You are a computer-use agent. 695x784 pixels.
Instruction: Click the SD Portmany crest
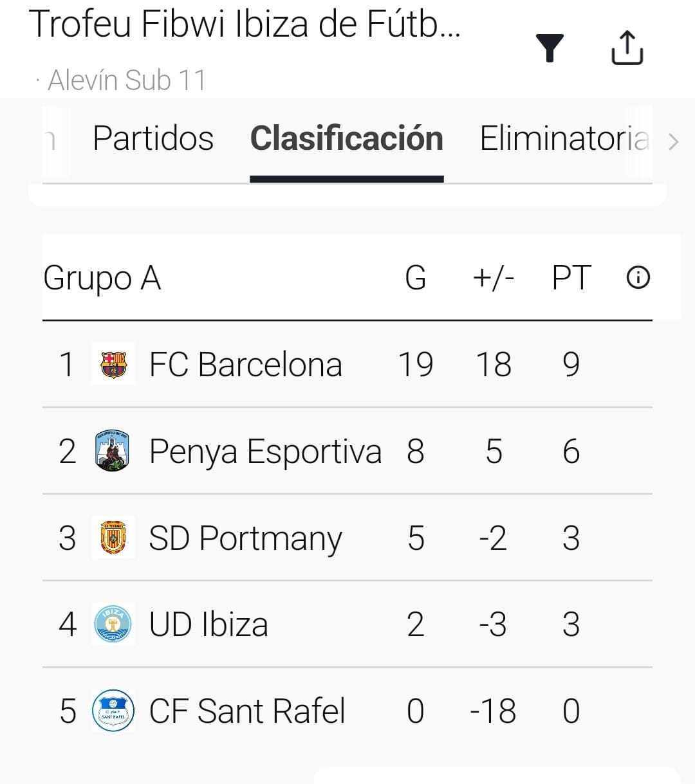(113, 538)
